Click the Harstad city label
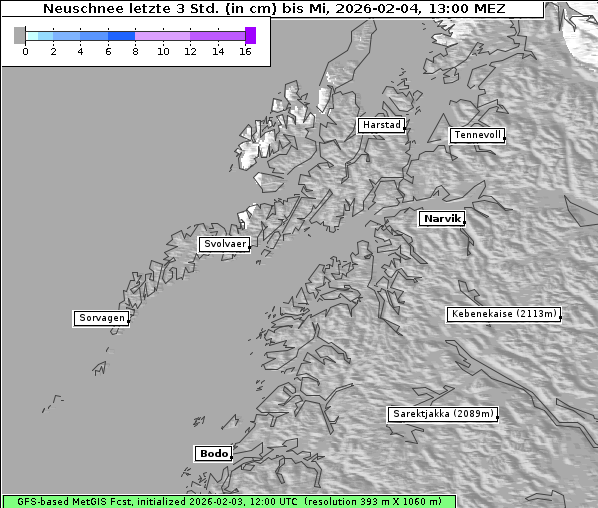The height and width of the screenshot is (508, 598). pyautogui.click(x=381, y=125)
